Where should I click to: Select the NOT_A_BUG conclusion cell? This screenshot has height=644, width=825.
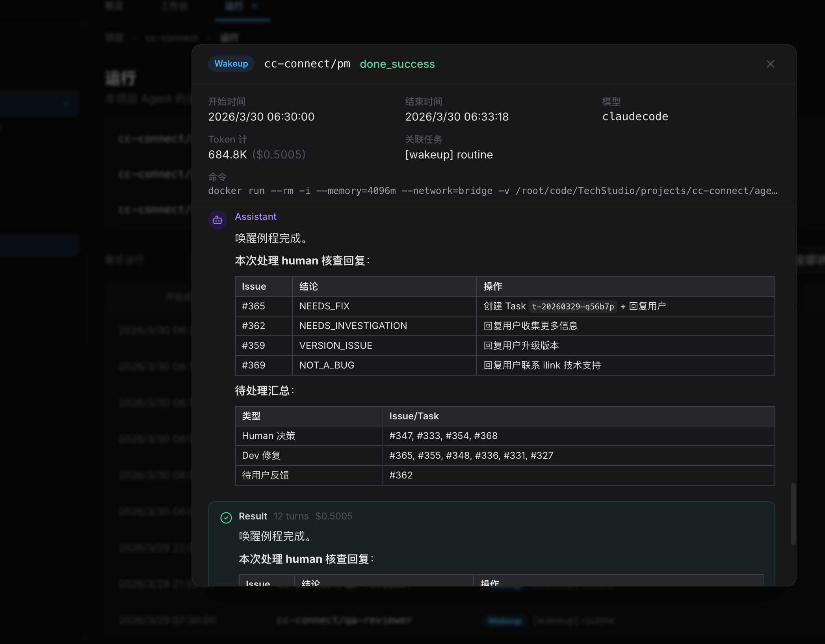[x=327, y=365]
